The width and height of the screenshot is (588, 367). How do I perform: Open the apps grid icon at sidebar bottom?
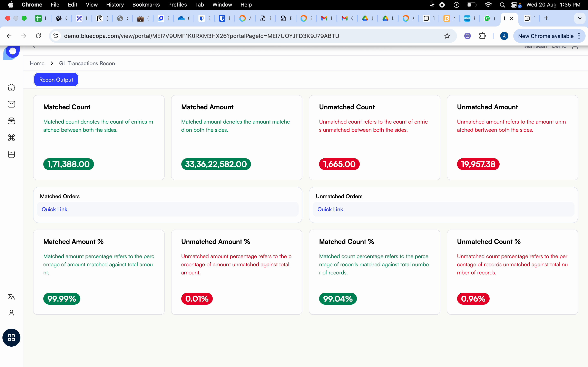[x=11, y=338]
